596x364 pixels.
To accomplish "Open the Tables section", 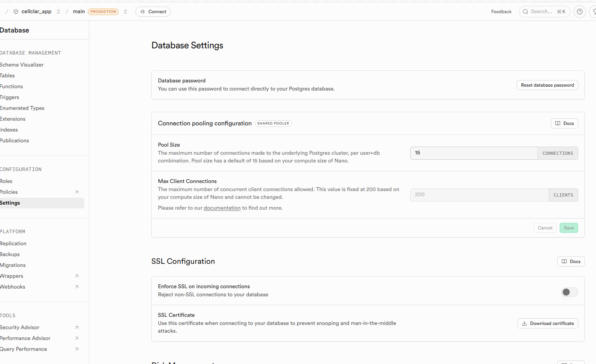I will (x=7, y=75).
